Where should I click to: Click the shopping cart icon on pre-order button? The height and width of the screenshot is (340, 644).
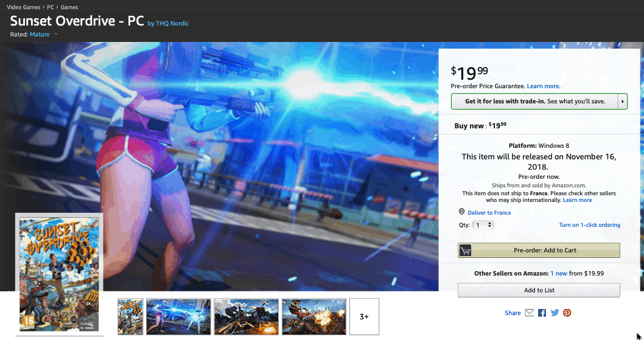click(465, 250)
